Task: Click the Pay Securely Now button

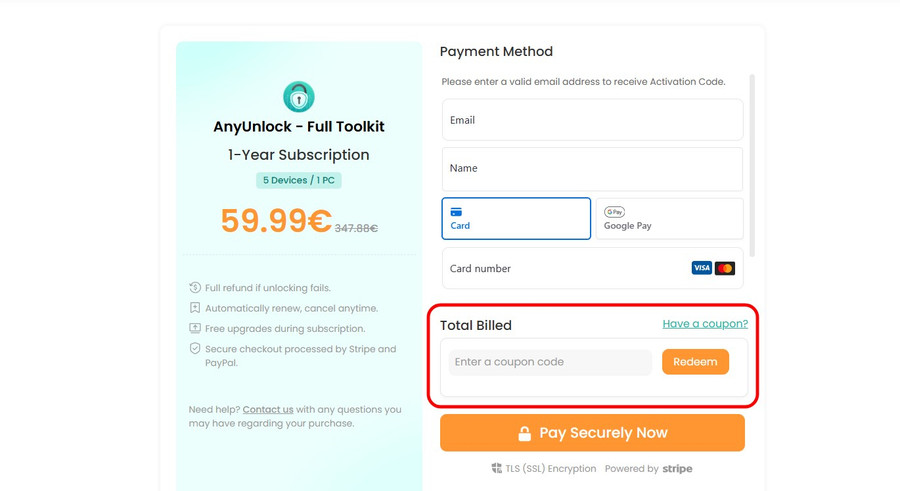Action: [x=592, y=433]
